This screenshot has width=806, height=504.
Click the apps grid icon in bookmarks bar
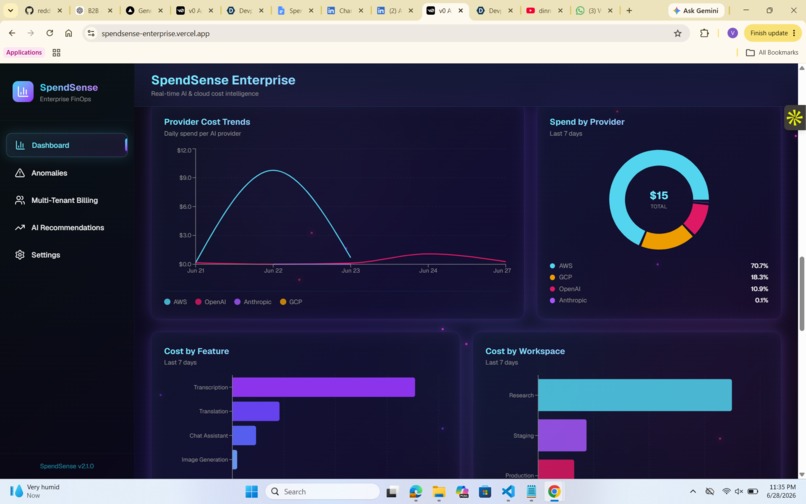coord(57,52)
